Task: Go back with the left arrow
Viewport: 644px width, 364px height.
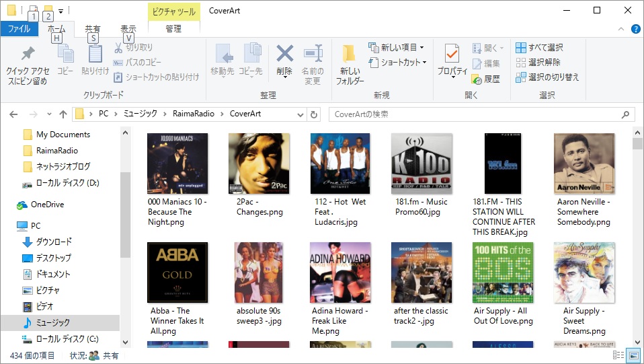Action: (13, 114)
